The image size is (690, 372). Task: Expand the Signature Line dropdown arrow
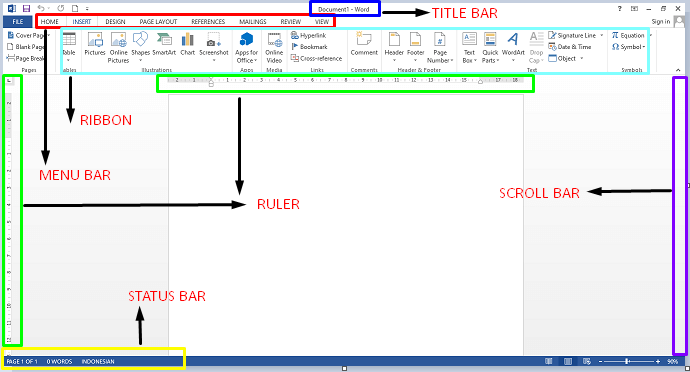point(602,35)
